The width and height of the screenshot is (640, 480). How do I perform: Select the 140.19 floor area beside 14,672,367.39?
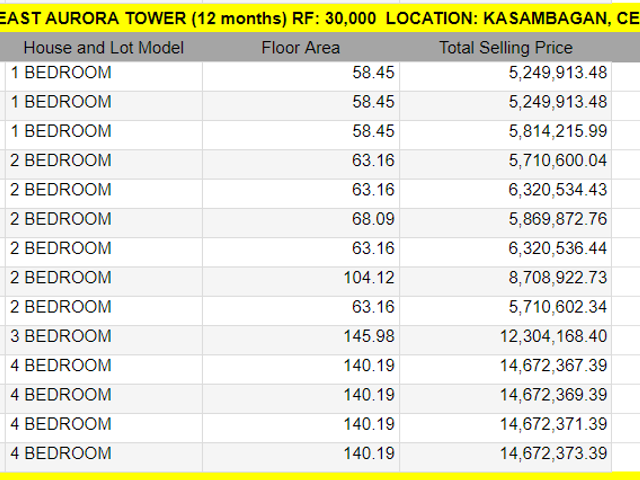coord(301,370)
